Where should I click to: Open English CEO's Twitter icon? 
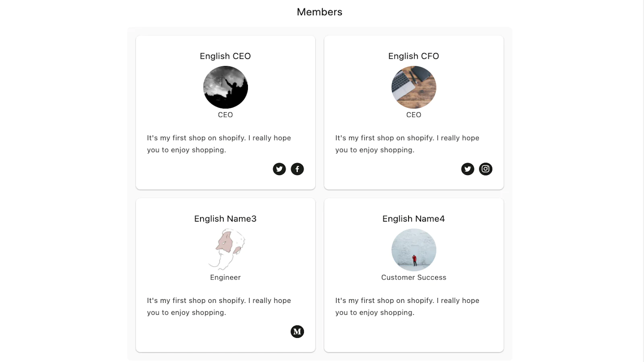pos(279,169)
